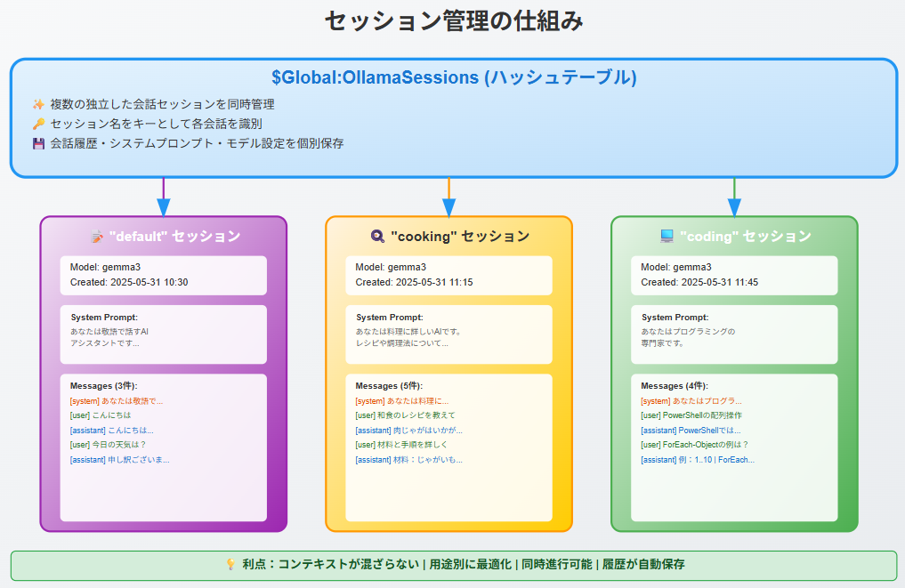The width and height of the screenshot is (905, 588).
Task: Click the magnifier icon in the "cooking" session header
Action: (377, 237)
